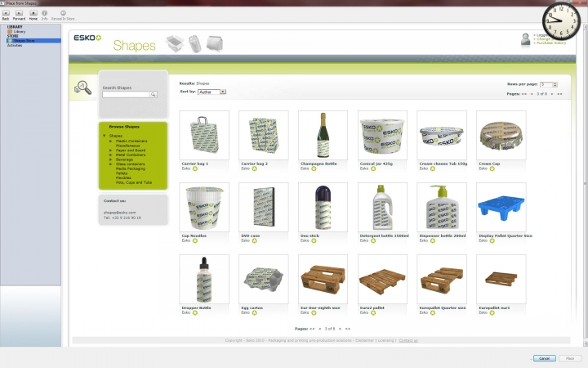Adjust the Rows per page stepper
This screenshot has width=588, height=368.
click(x=555, y=84)
